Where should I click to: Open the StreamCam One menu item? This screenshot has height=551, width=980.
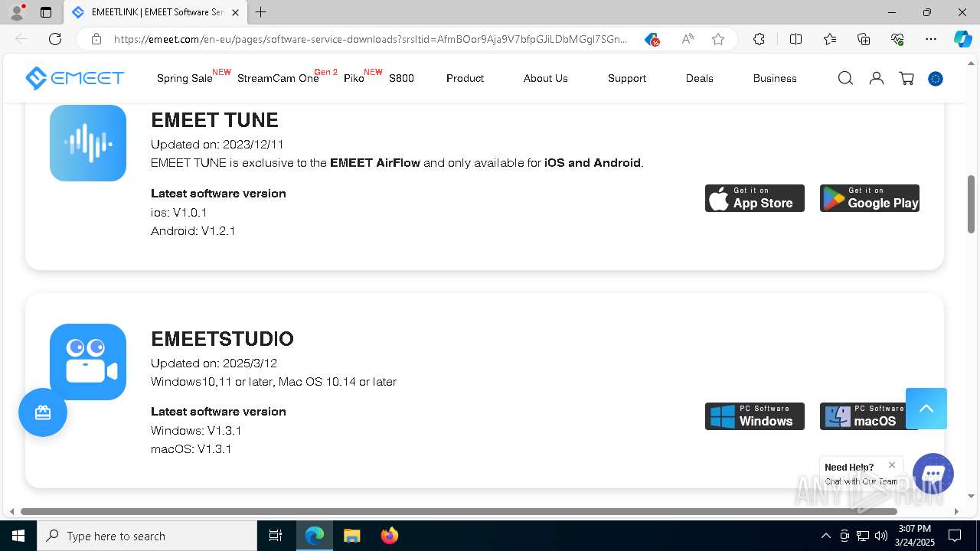pos(278,78)
